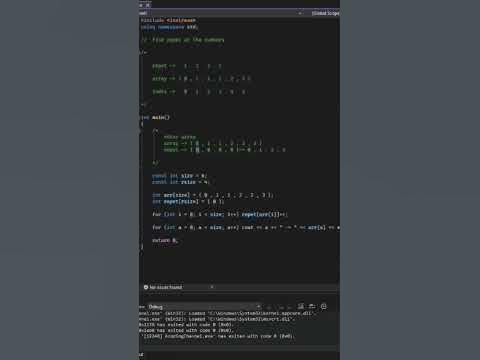Click the 'index ->' comment line at top

199,92
